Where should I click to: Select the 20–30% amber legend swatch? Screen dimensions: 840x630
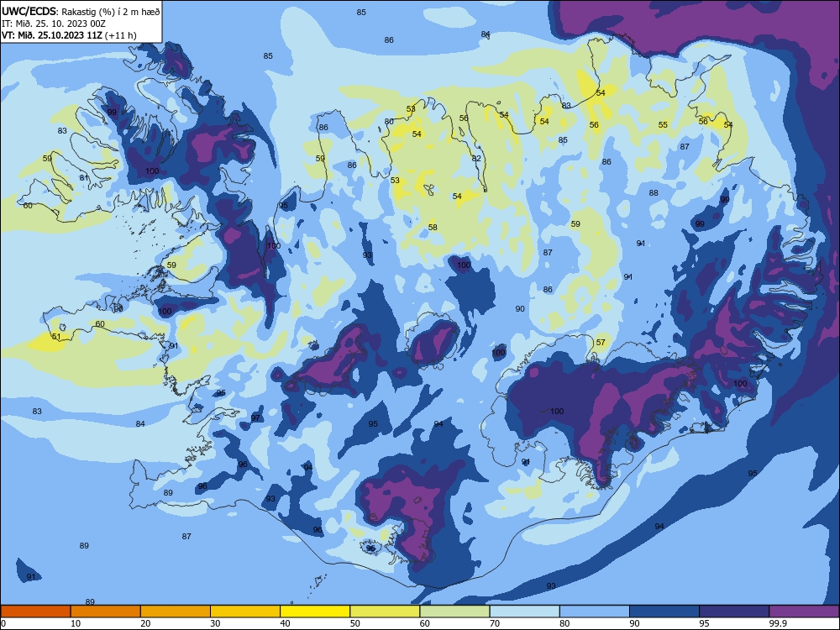tap(176, 612)
